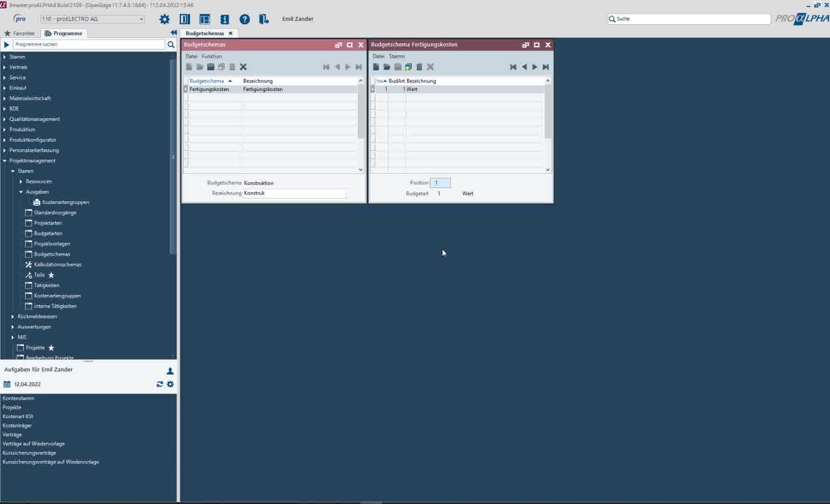Click scrollbar of Budgetschemas list
The height and width of the screenshot is (504, 830).
[360, 112]
